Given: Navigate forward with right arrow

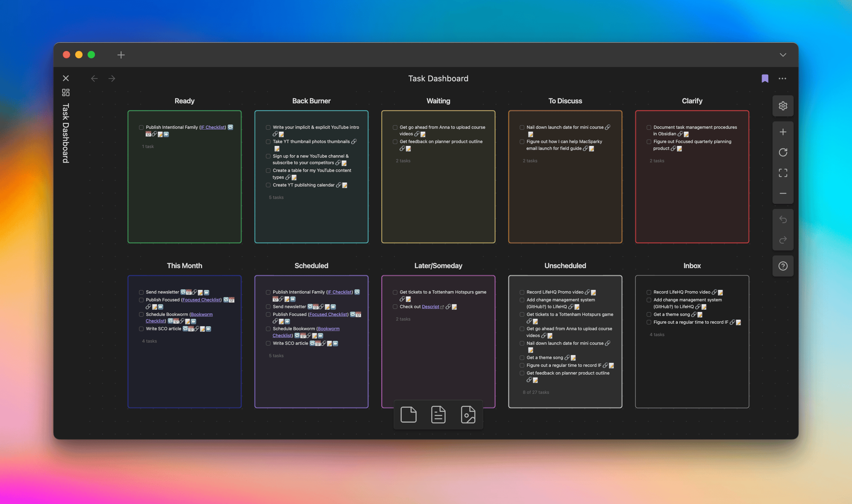Looking at the screenshot, I should [112, 78].
